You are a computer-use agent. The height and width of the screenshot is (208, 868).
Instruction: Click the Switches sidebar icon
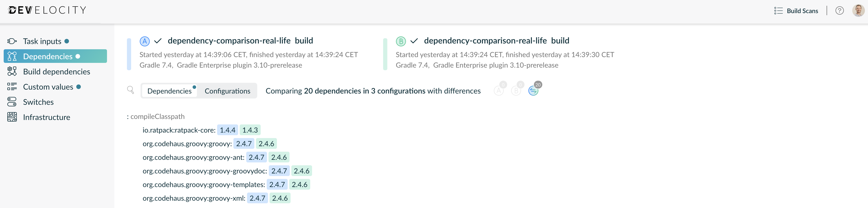[x=12, y=102]
